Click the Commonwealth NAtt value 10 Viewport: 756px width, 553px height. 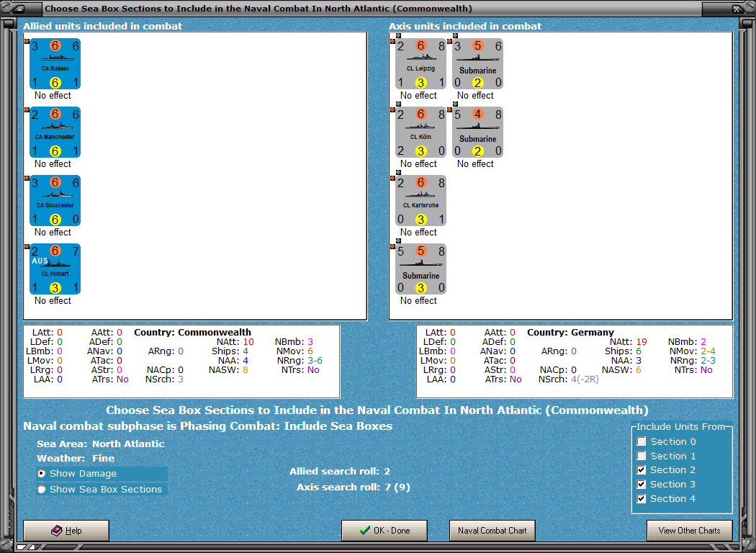click(x=248, y=341)
